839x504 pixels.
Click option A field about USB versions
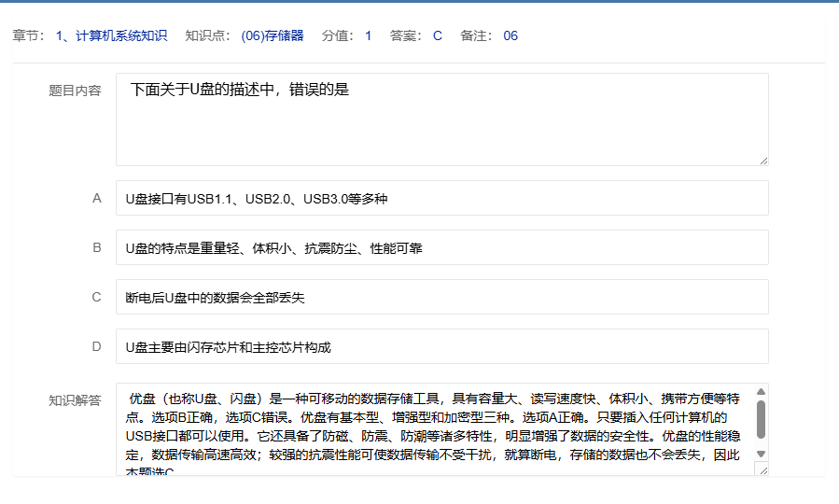click(x=441, y=198)
